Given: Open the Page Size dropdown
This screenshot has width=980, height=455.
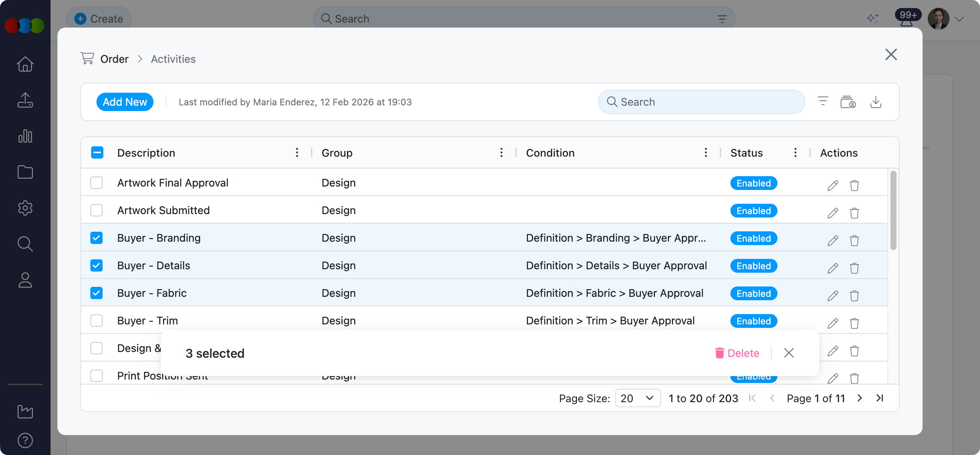Looking at the screenshot, I should 637,398.
